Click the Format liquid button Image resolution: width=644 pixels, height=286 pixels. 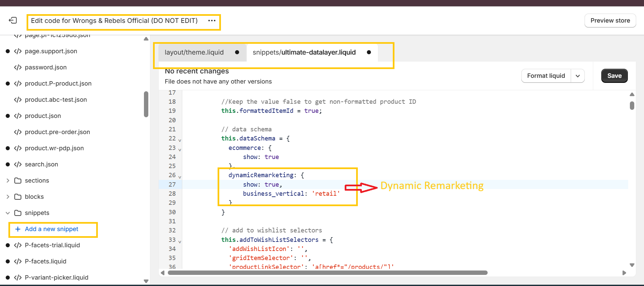coord(546,76)
